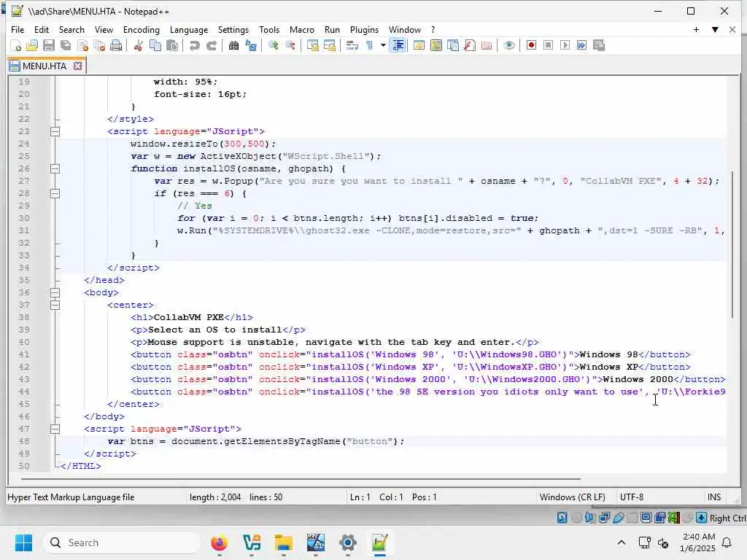747x560 pixels.
Task: Click the New file toolbar icon
Action: [16, 46]
